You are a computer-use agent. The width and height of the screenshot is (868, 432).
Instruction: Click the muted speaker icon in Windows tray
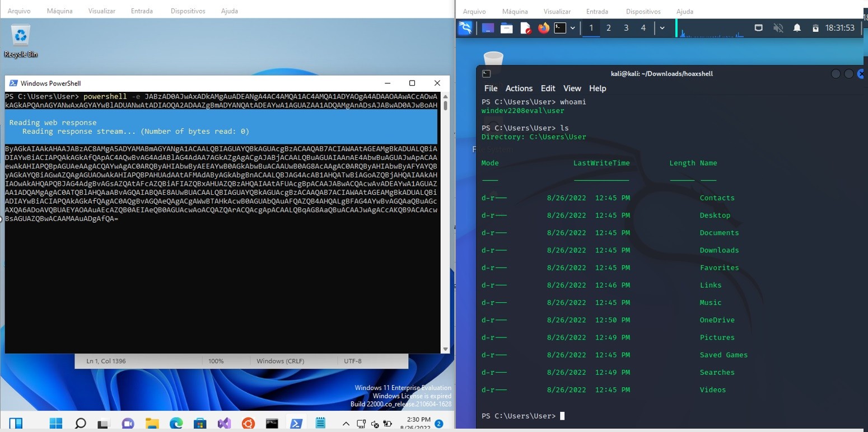(x=375, y=425)
